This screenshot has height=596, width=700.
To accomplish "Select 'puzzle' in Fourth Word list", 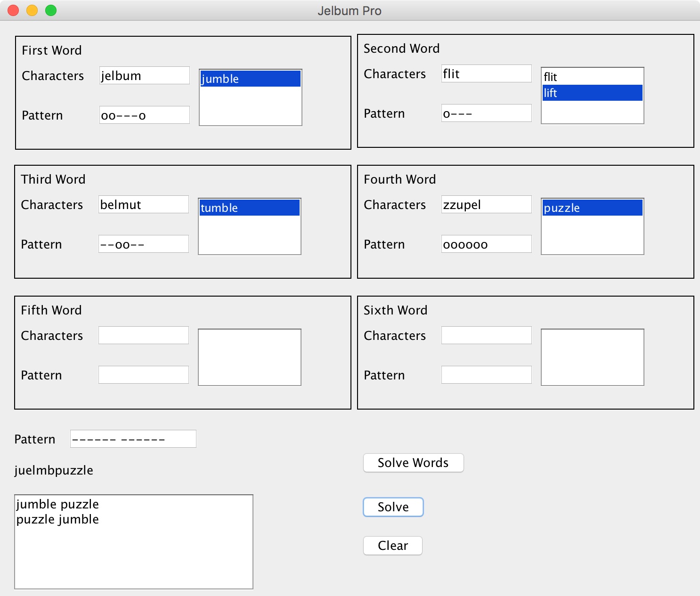I will 592,208.
